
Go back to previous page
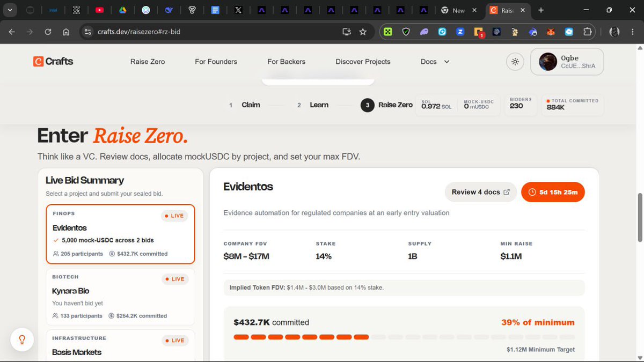point(12,32)
